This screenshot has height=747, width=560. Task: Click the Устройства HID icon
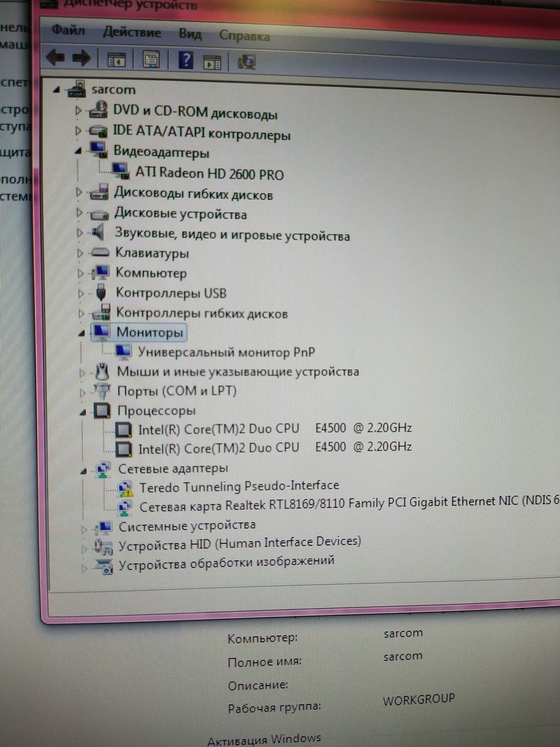point(103,548)
